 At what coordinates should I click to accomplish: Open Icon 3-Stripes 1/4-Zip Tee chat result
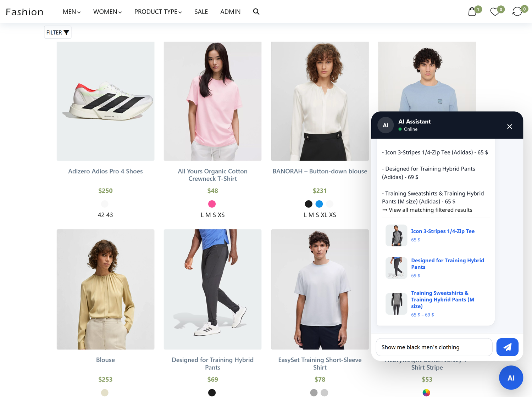(x=443, y=231)
